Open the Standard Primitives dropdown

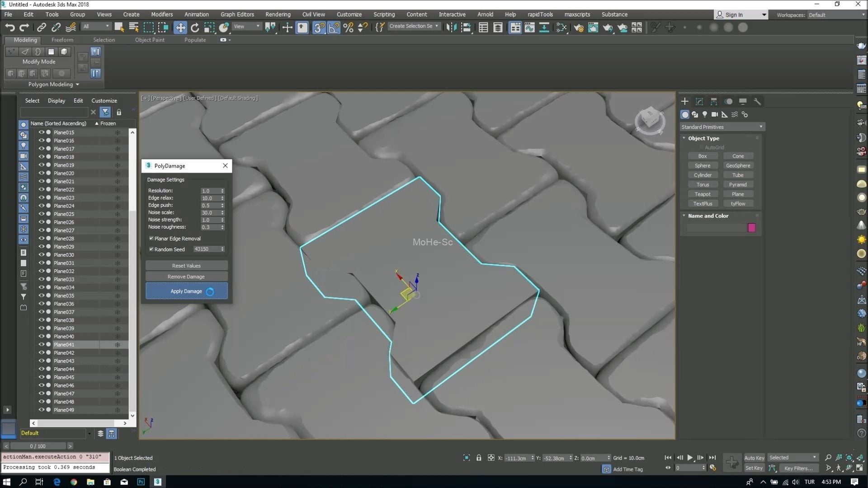coord(722,127)
